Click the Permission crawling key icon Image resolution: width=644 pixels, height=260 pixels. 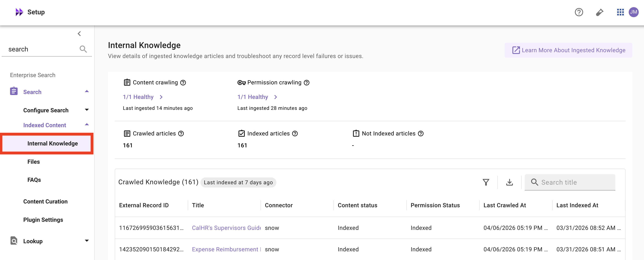(241, 82)
